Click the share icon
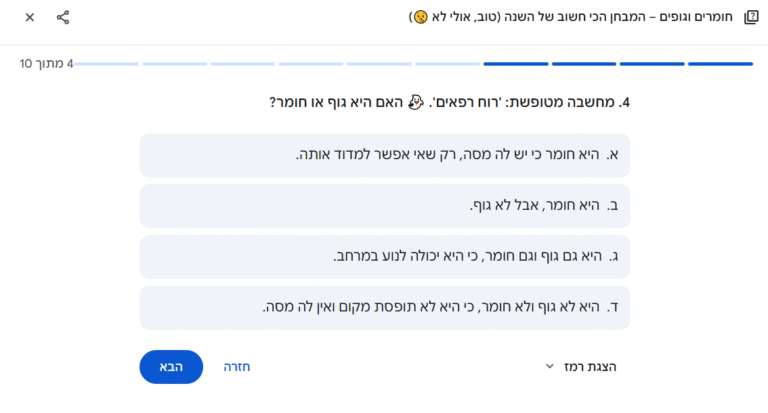 tap(63, 17)
